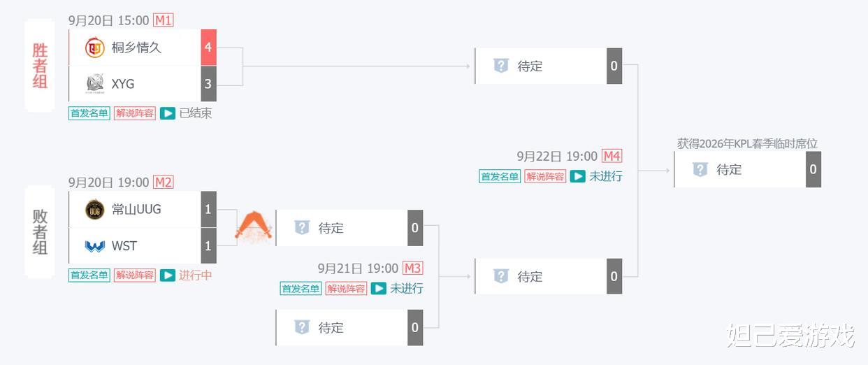
Task: Click the 已结束 status link for M1
Action: [196, 113]
